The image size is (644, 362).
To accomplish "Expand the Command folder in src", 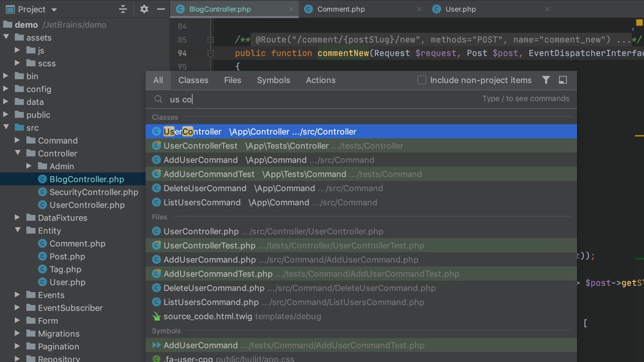I will coord(18,141).
